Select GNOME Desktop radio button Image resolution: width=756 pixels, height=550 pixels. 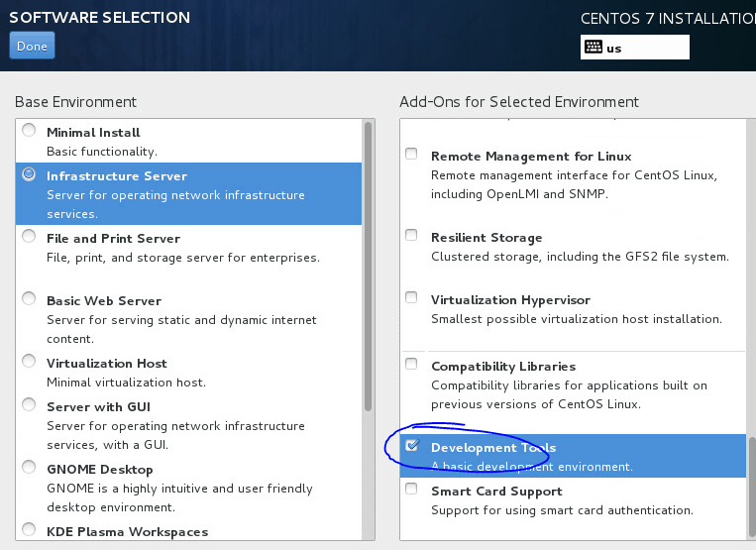point(29,467)
